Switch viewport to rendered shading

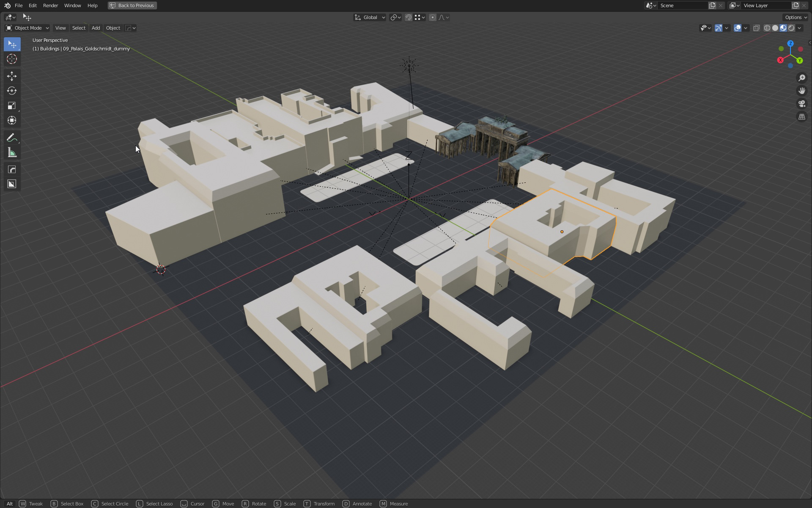tap(791, 28)
